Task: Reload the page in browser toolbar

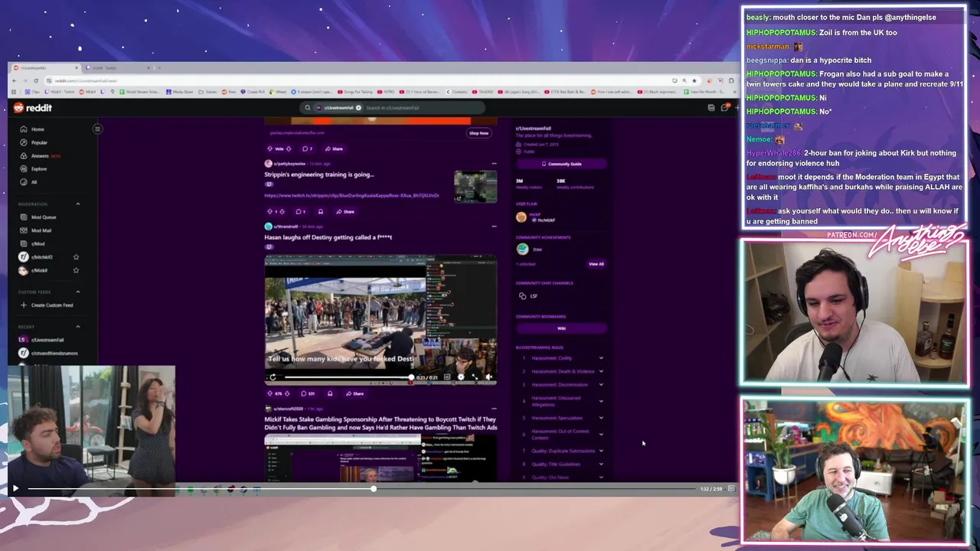Action: 36,80
